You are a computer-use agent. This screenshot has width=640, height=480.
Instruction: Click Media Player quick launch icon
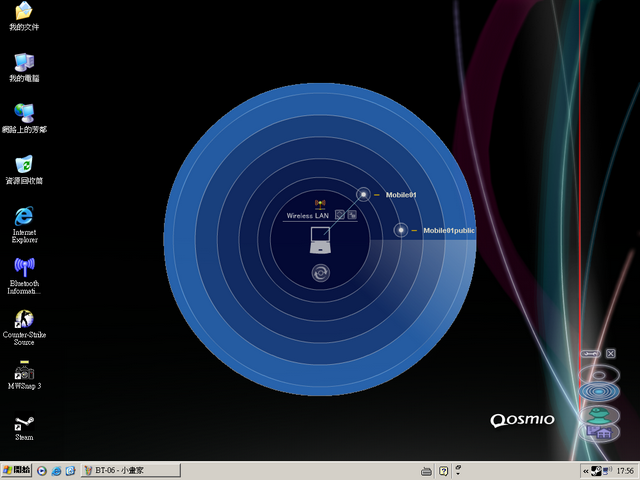[42, 471]
